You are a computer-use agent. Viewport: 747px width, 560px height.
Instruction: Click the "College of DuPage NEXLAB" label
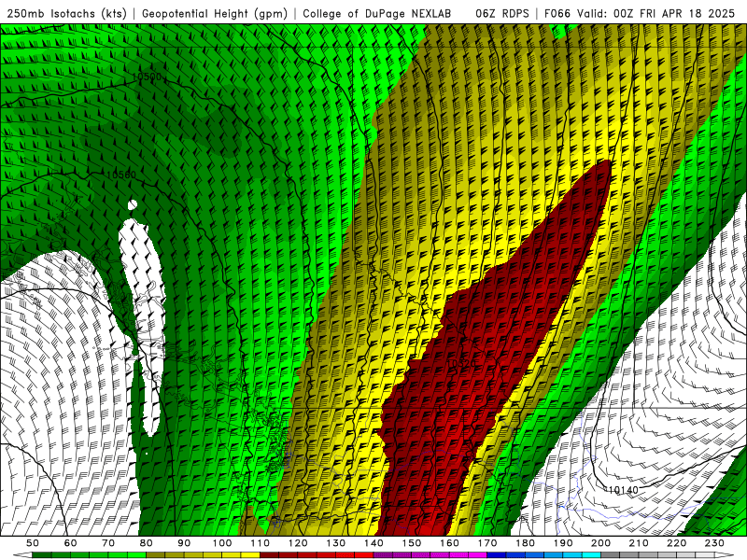[x=376, y=13]
